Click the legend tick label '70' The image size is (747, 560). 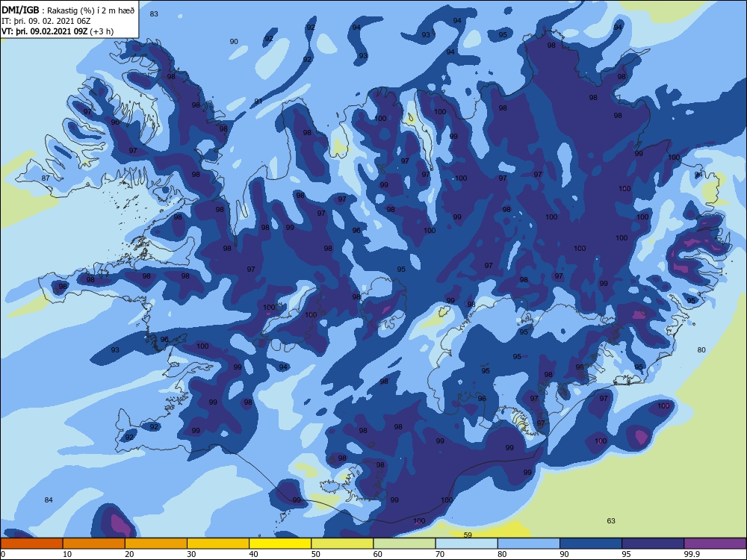coord(440,554)
